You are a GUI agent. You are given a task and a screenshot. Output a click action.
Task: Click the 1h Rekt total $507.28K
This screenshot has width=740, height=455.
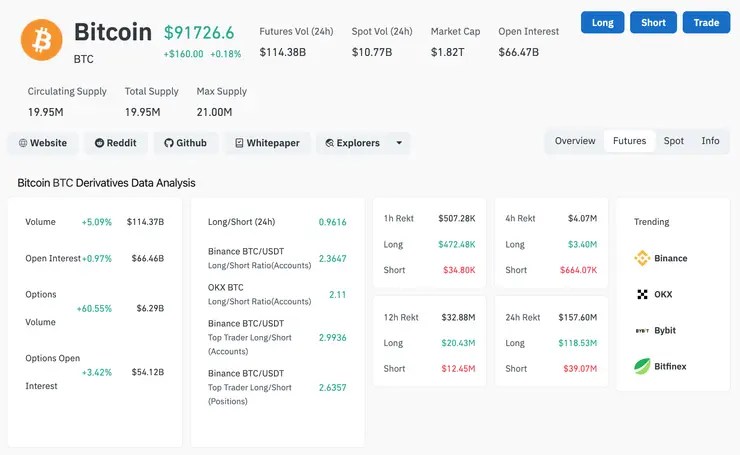coord(457,219)
